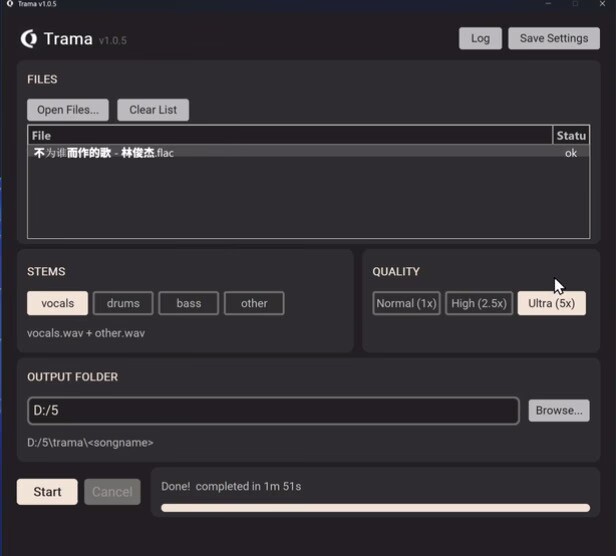Toggle the drums stem
Viewport: 616px width, 556px height.
(123, 303)
